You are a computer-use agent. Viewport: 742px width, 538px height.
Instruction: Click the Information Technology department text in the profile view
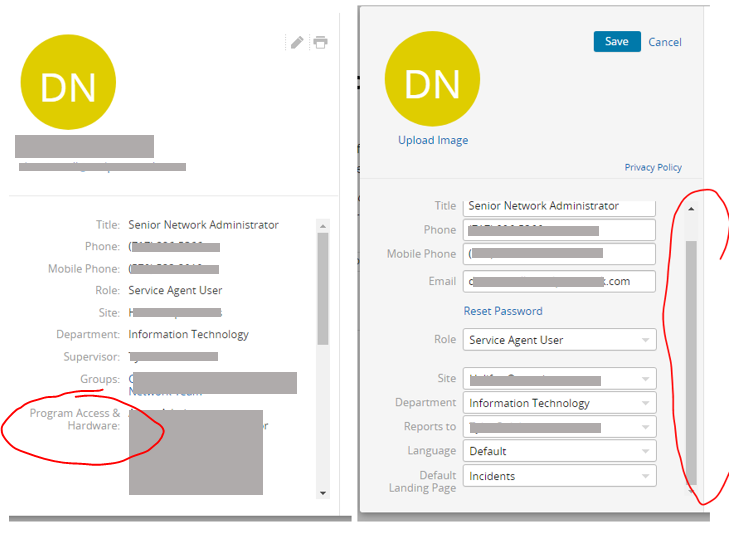click(188, 335)
